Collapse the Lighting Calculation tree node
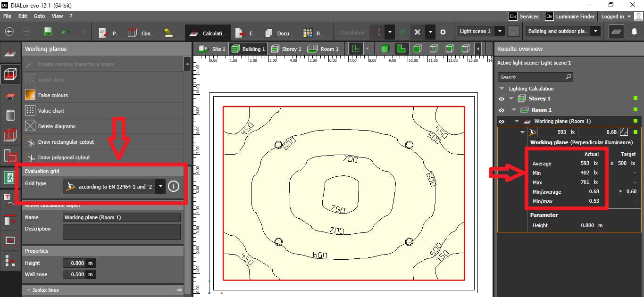644x297 pixels. tap(502, 89)
